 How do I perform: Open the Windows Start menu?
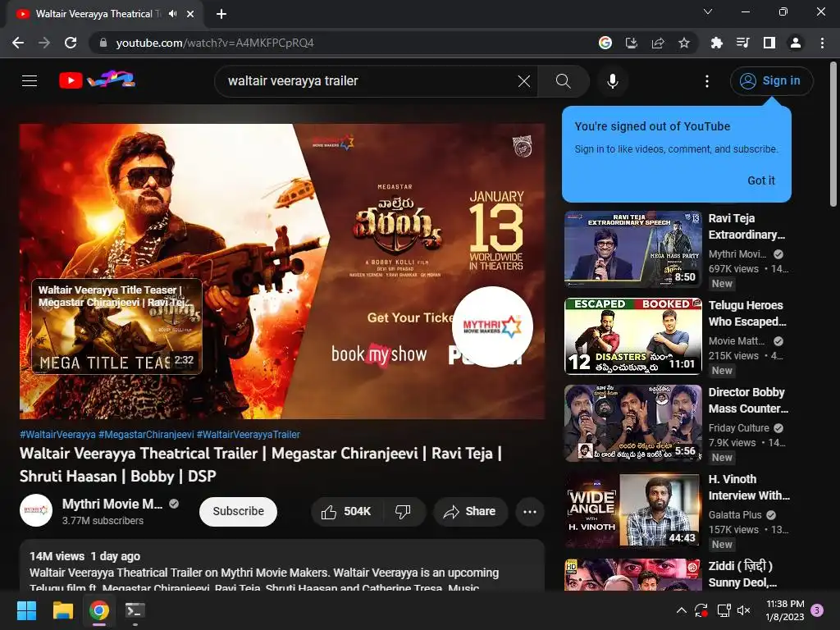tap(26, 610)
